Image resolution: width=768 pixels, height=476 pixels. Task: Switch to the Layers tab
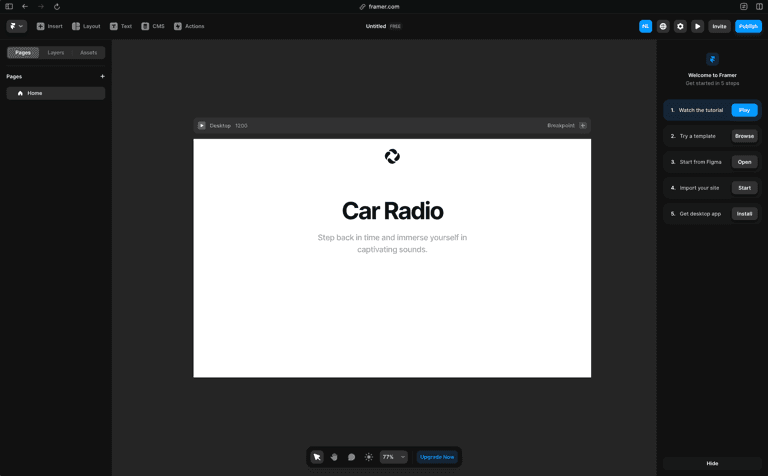pyautogui.click(x=56, y=52)
